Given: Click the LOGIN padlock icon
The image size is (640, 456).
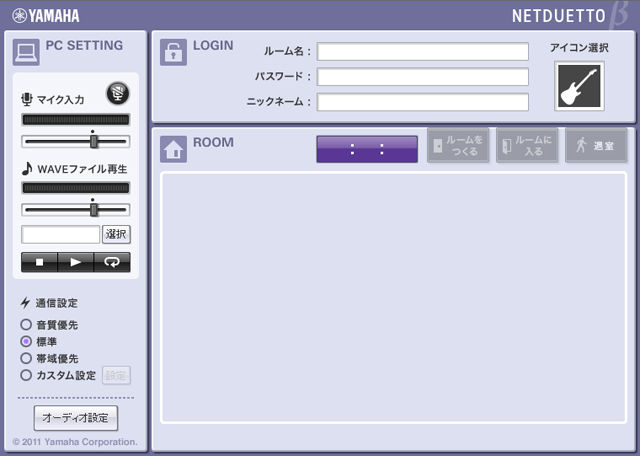Looking at the screenshot, I should pyautogui.click(x=173, y=52).
